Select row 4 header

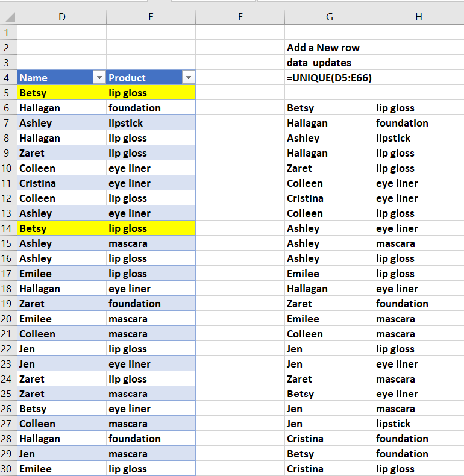click(8, 78)
